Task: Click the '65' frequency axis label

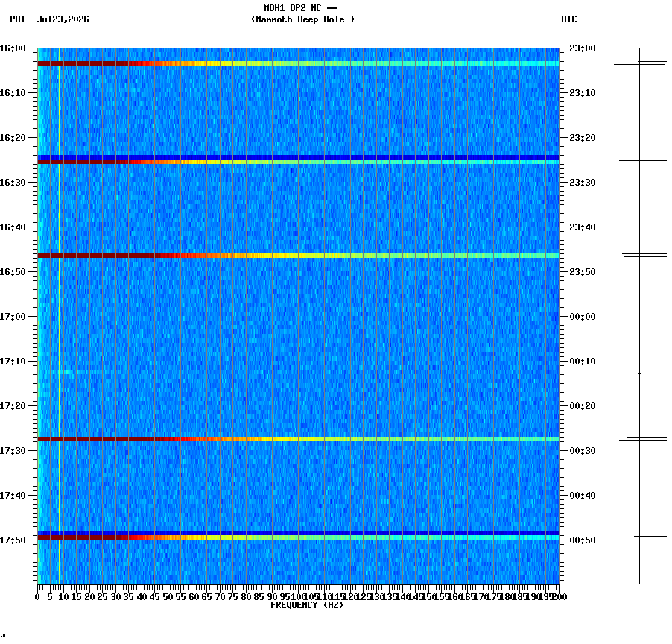Action: point(207,597)
